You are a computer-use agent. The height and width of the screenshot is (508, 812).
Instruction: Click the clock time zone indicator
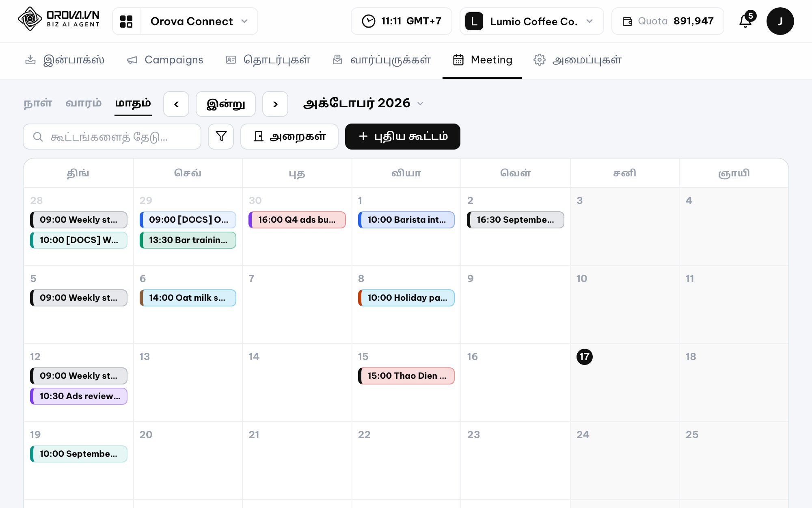pyautogui.click(x=401, y=21)
